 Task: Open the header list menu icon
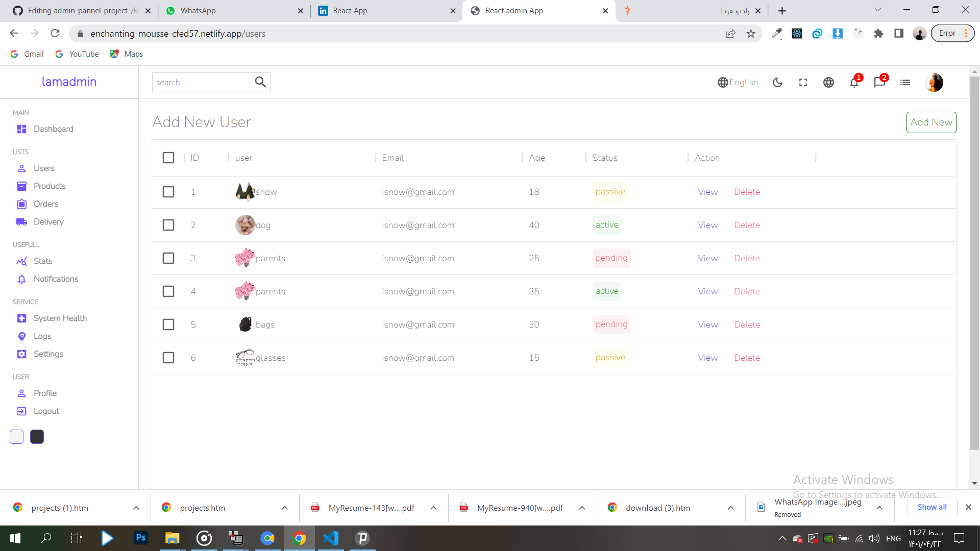tap(905, 82)
